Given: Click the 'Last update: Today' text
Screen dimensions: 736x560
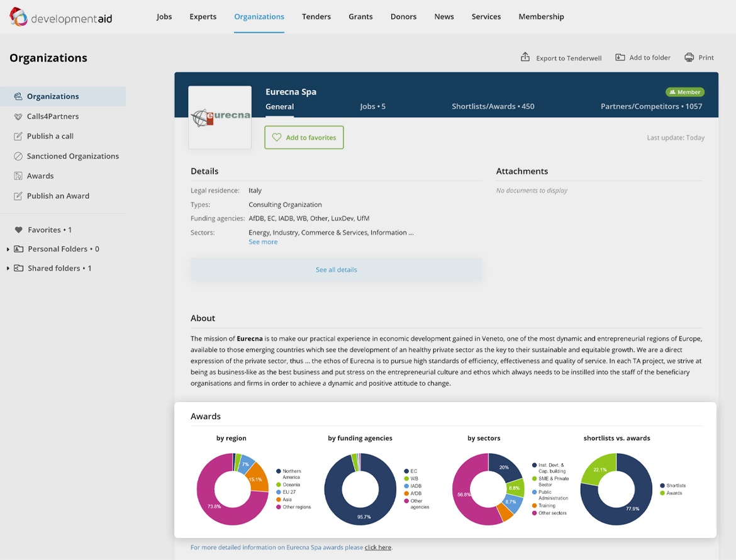Looking at the screenshot, I should (676, 138).
